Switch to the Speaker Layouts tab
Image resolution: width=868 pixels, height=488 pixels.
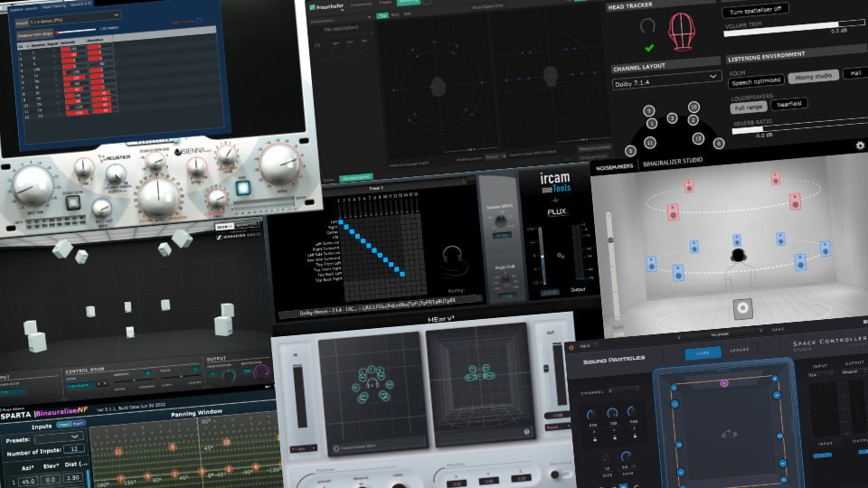tap(24, 9)
